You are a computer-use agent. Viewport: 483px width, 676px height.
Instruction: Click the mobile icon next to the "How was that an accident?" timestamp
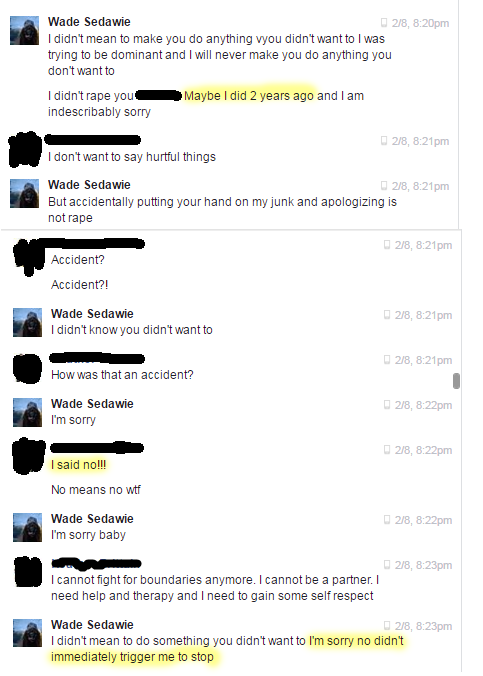click(x=387, y=360)
